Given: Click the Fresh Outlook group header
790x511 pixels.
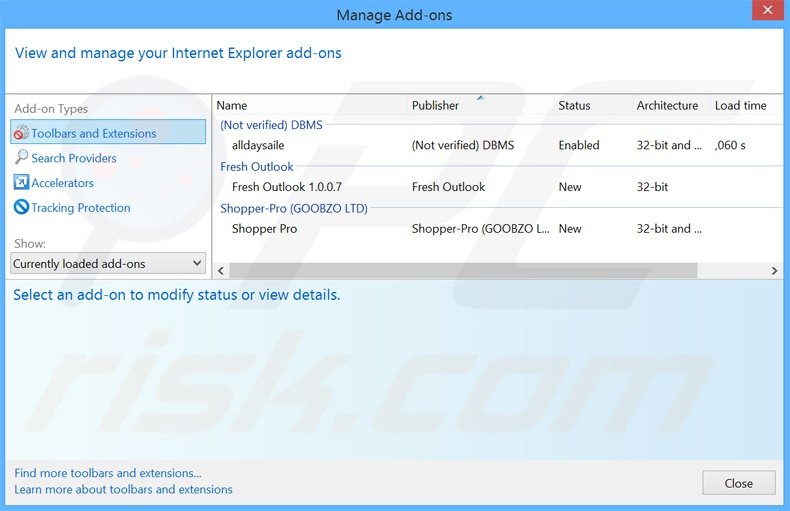Looking at the screenshot, I should tap(256, 167).
